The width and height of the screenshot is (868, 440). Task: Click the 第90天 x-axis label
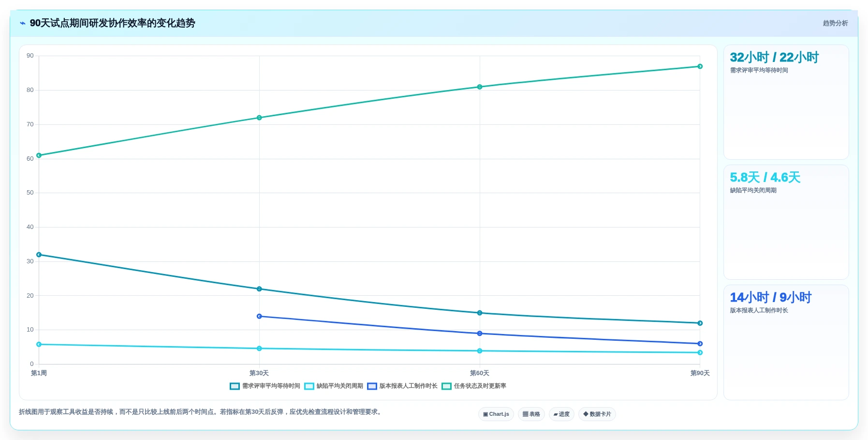[x=700, y=373]
